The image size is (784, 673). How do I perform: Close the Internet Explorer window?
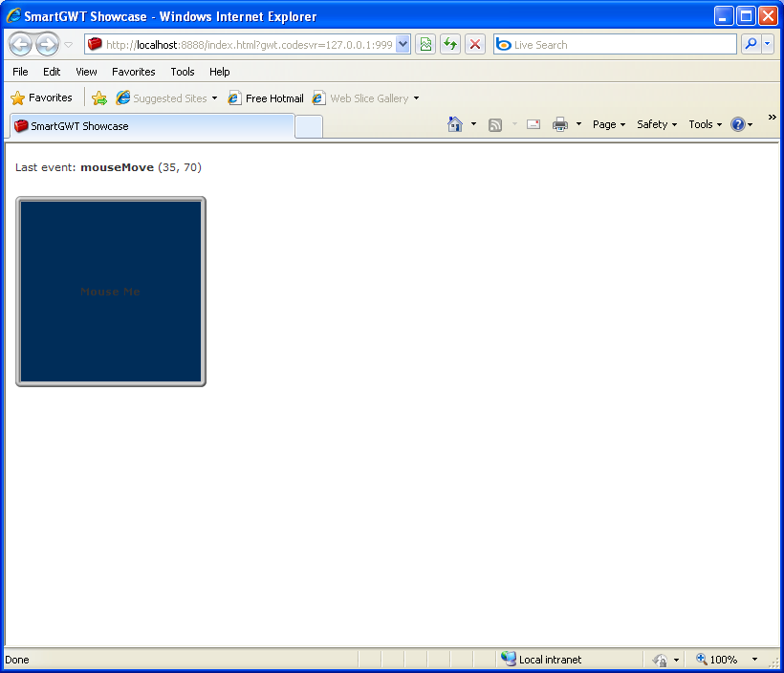[768, 16]
